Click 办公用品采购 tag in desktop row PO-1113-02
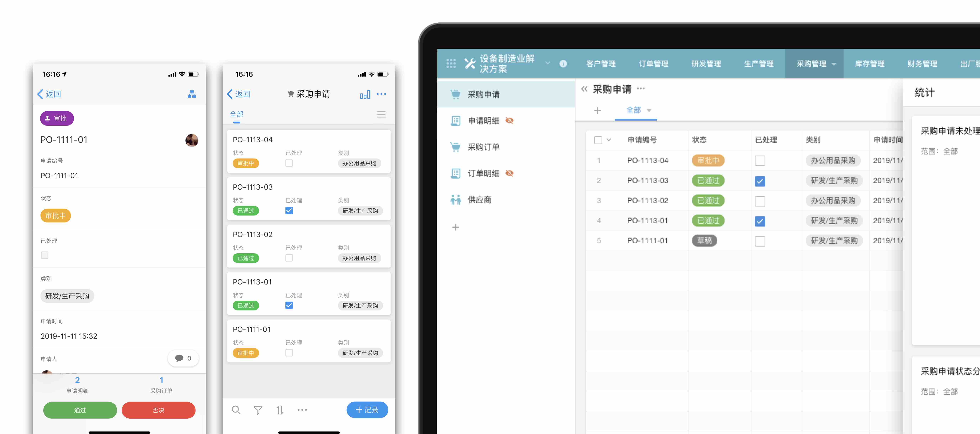The height and width of the screenshot is (434, 980). pos(833,201)
